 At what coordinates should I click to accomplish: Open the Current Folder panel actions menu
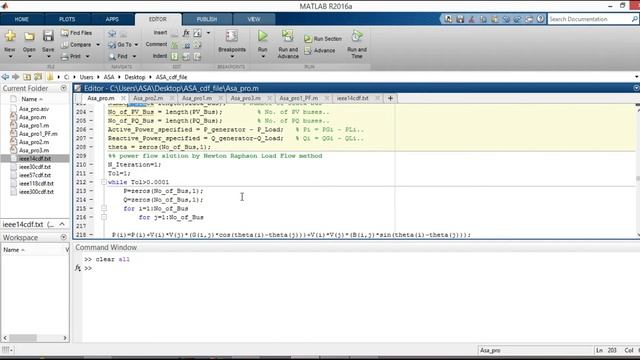(x=63, y=88)
